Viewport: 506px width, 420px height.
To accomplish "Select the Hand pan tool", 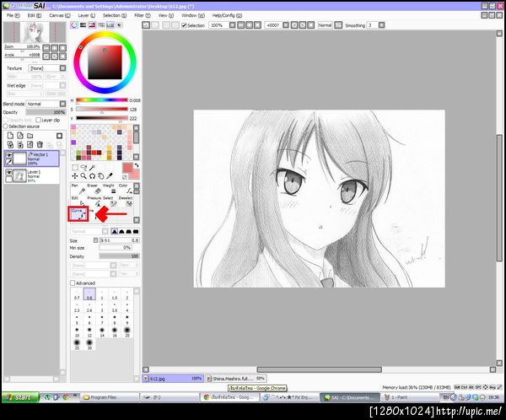I will tap(100, 176).
